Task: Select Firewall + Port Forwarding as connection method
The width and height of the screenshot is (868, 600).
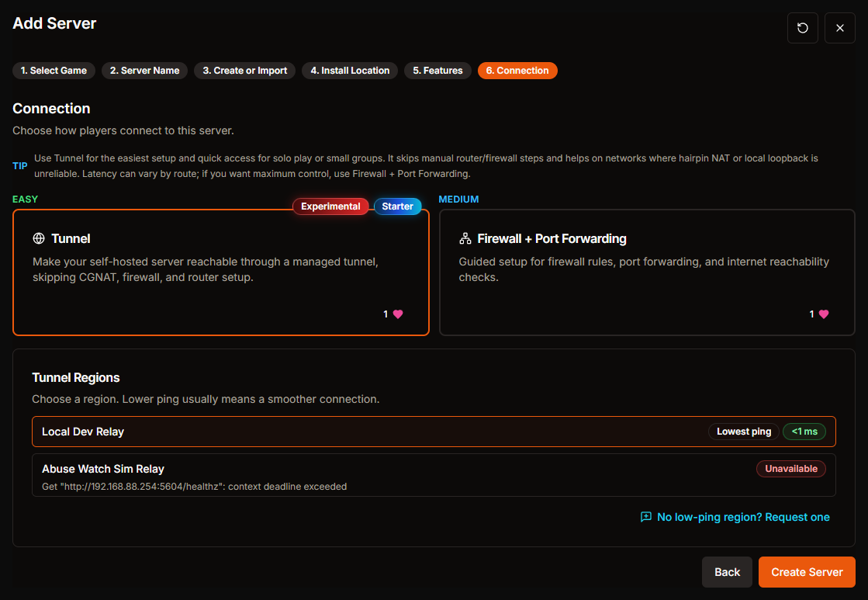Action: [x=648, y=272]
